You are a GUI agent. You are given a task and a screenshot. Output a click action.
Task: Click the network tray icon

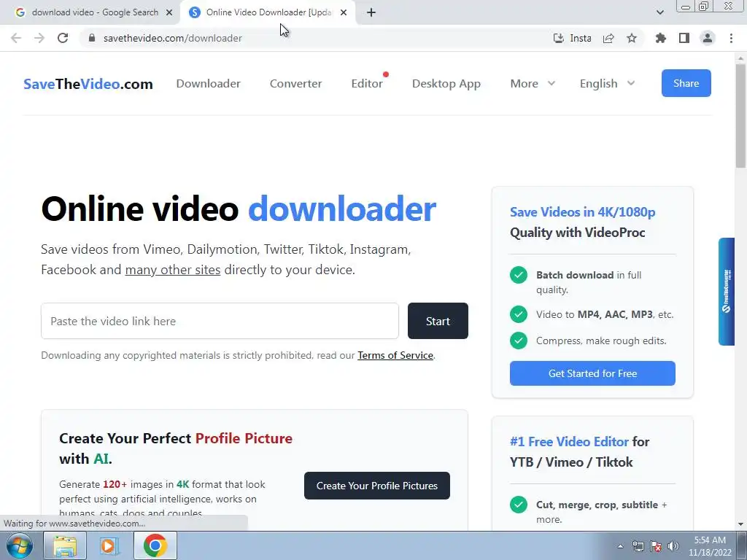coord(638,546)
